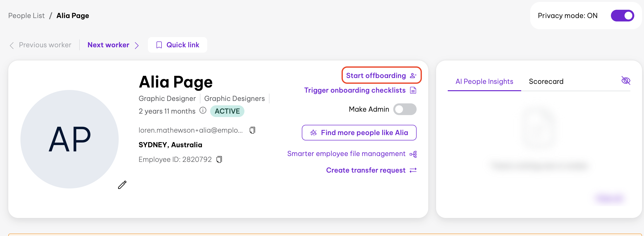644x236 pixels.
Task: Copy Employee ID using the copy icon
Action: point(219,159)
